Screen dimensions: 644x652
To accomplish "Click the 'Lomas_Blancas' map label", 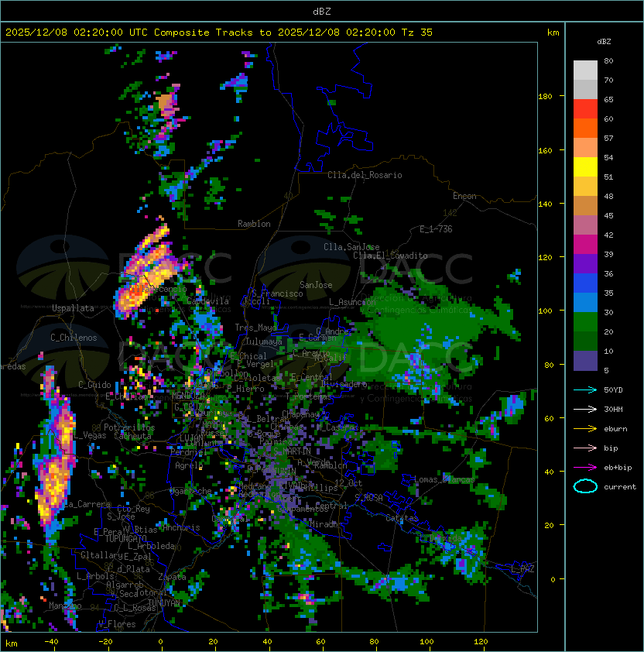I will pyautogui.click(x=444, y=479).
